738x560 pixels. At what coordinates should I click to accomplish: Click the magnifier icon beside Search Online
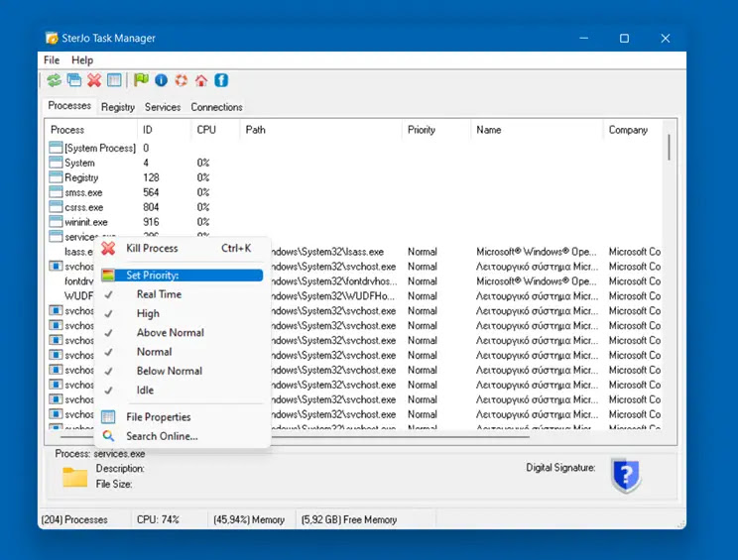(x=108, y=436)
